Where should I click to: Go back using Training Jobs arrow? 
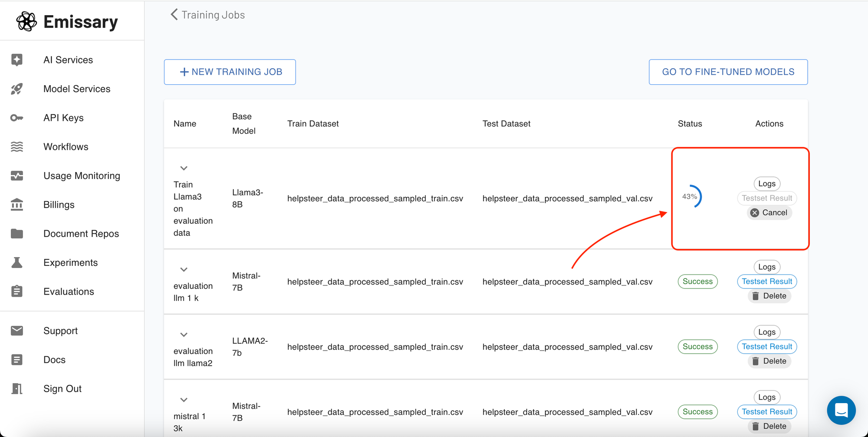(174, 15)
